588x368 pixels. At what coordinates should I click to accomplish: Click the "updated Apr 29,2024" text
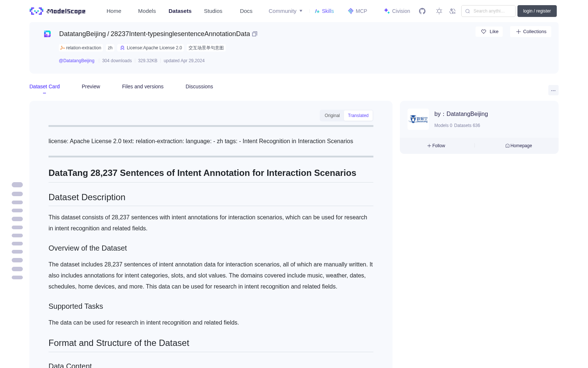(x=184, y=61)
